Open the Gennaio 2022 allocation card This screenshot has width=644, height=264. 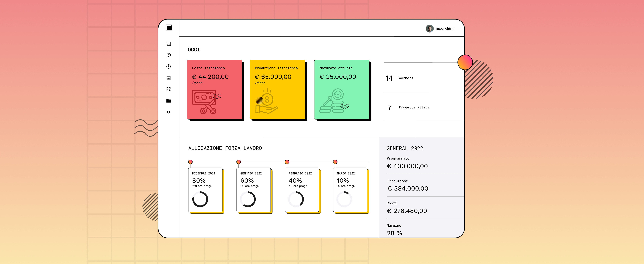click(254, 190)
